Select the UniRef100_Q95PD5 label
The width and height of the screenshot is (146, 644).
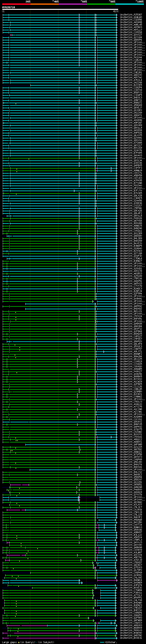click(131, 324)
